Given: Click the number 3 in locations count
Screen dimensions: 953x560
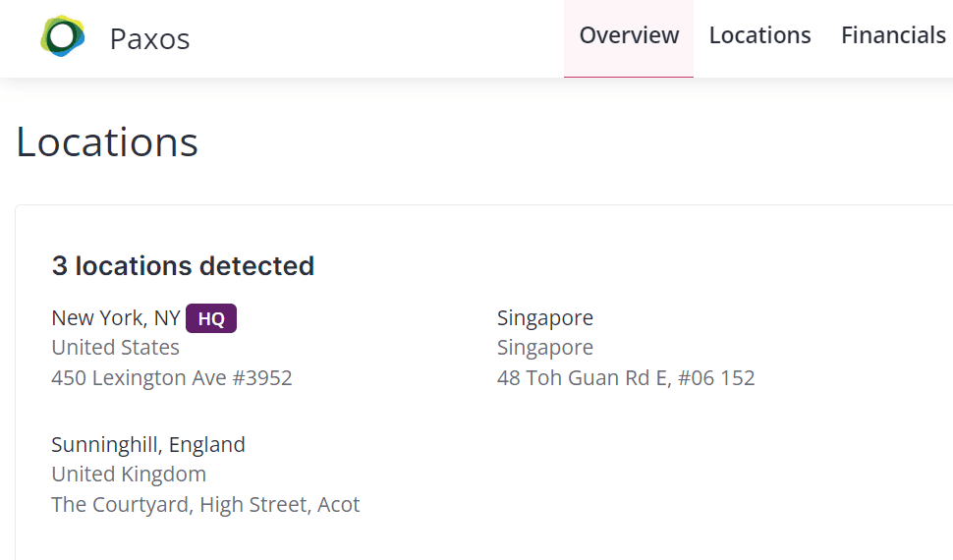Looking at the screenshot, I should coord(60,265).
